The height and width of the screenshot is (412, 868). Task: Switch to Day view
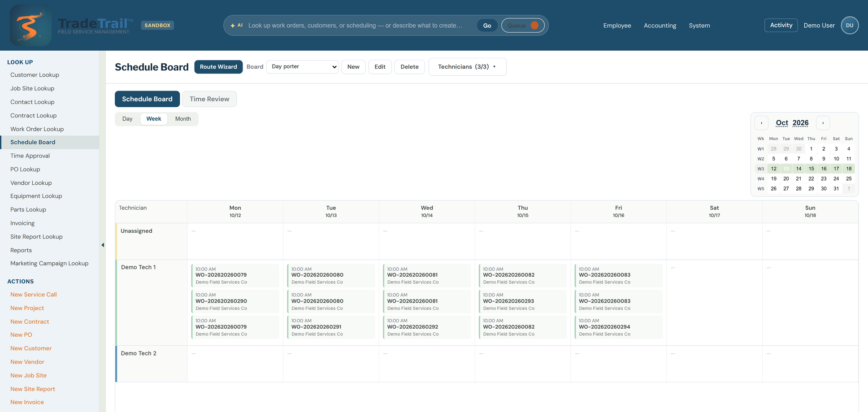[x=127, y=119]
